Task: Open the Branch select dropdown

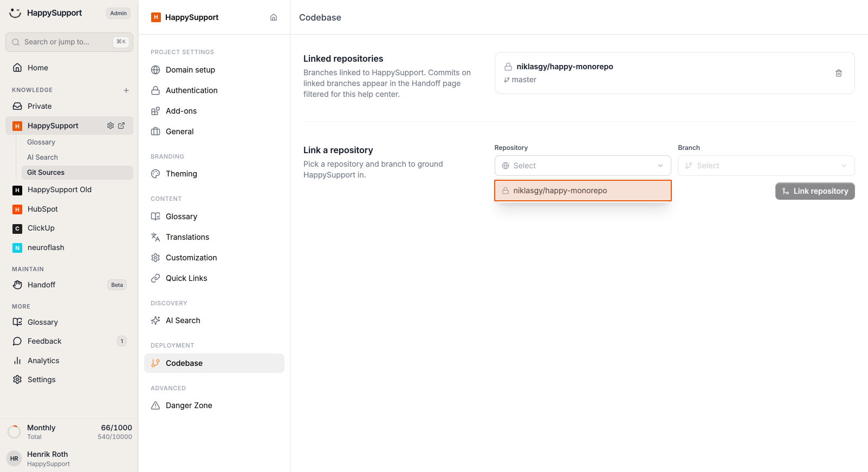Action: (x=766, y=166)
